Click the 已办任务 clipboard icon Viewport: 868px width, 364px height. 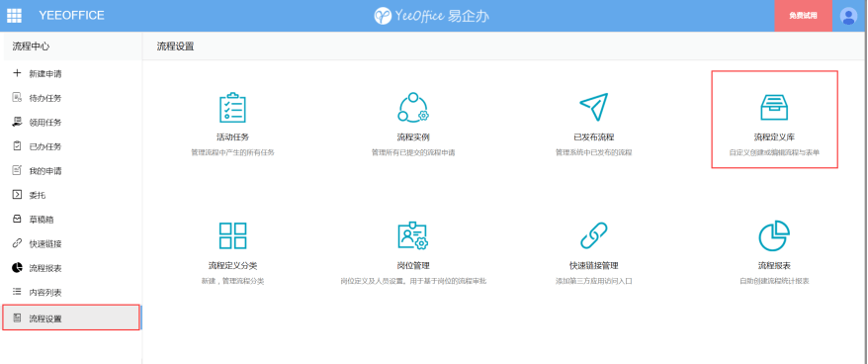click(17, 146)
